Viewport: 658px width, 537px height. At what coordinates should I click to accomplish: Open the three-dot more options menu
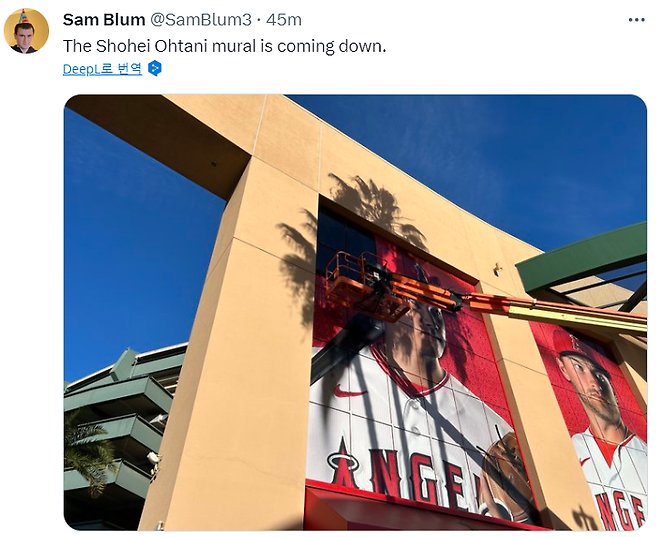(x=636, y=20)
